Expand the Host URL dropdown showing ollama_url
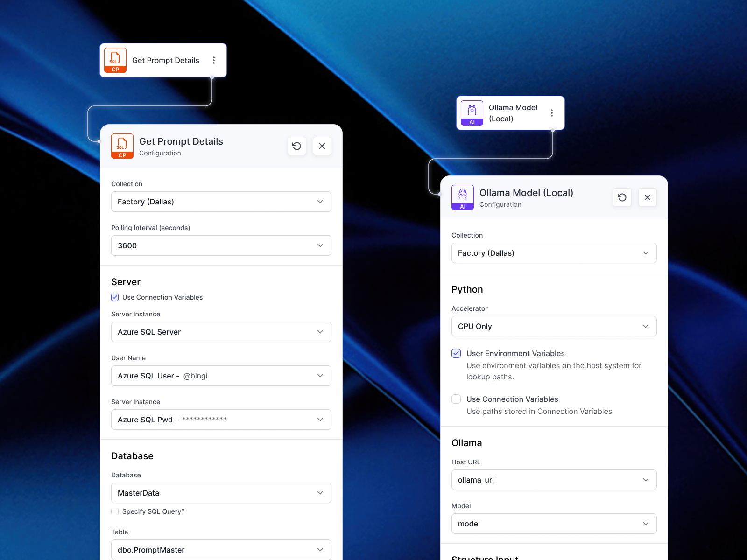Viewport: 747px width, 560px height. (554, 480)
